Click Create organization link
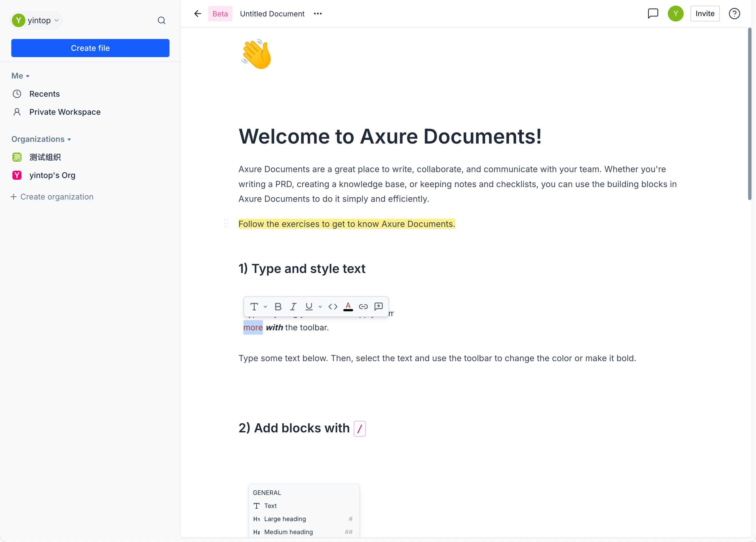This screenshot has height=542, width=756. (52, 197)
